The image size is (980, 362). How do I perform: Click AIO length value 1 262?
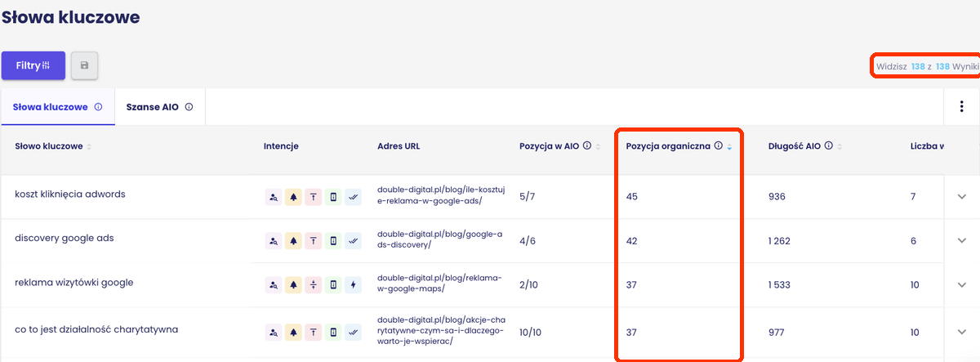coord(781,241)
